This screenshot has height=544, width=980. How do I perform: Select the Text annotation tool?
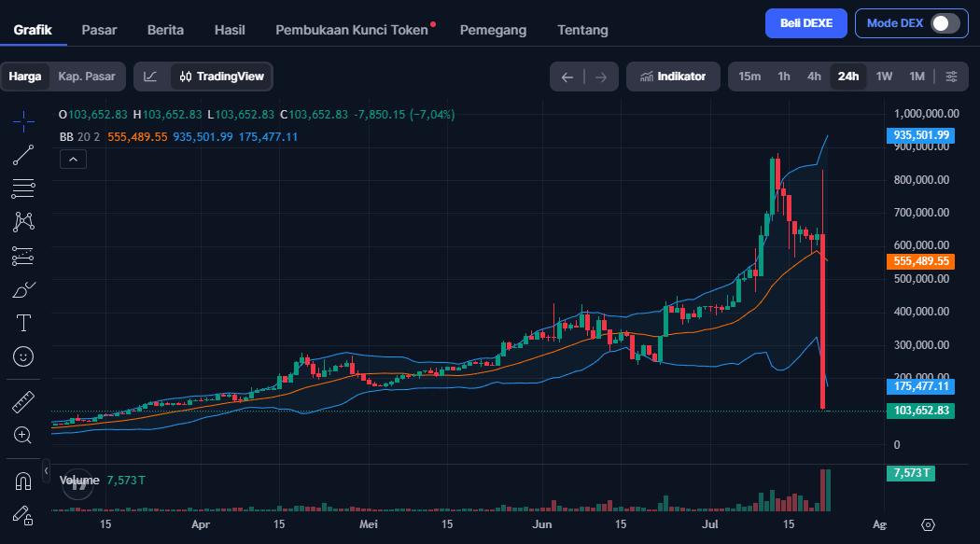(23, 323)
